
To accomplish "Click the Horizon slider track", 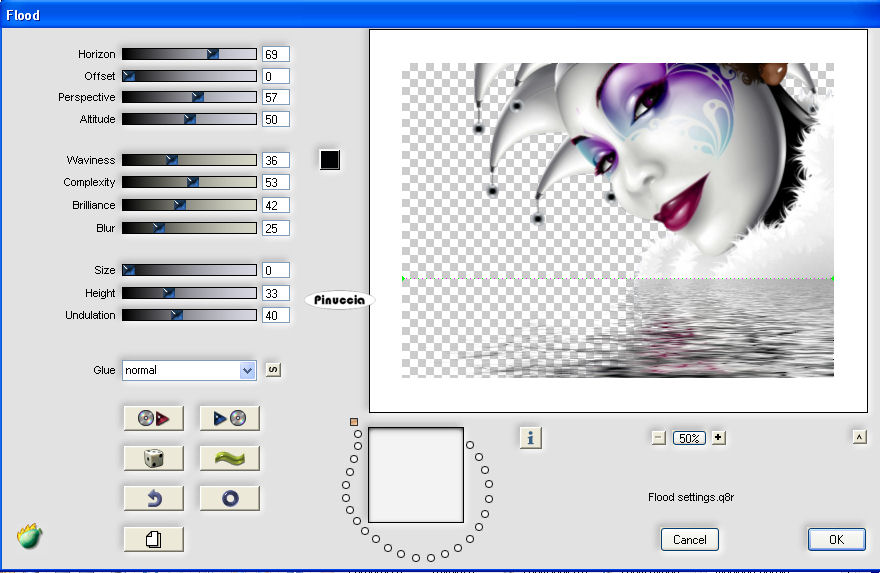I will tap(189, 54).
